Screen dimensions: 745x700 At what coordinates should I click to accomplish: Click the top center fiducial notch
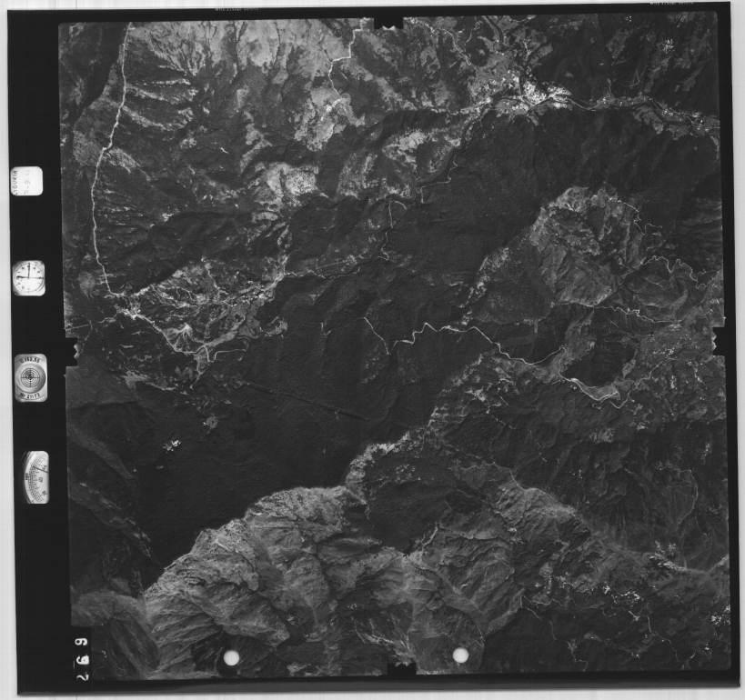[388, 20]
